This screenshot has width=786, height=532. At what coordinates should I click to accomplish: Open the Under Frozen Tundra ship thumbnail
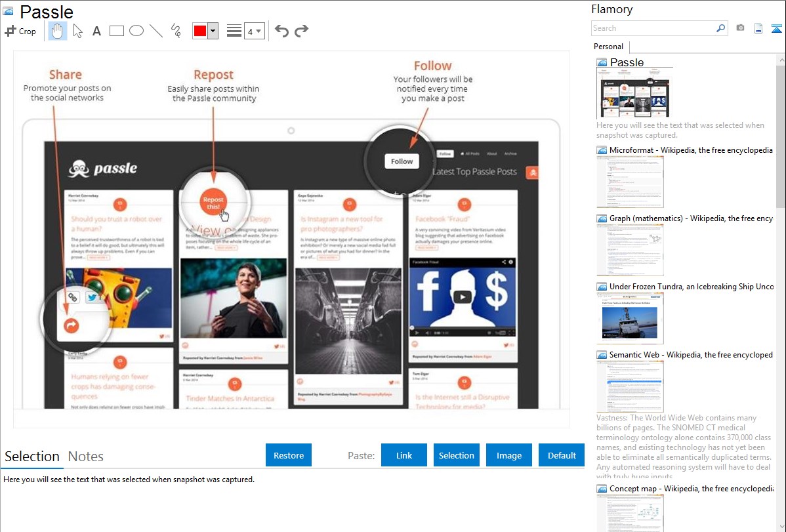coord(630,318)
